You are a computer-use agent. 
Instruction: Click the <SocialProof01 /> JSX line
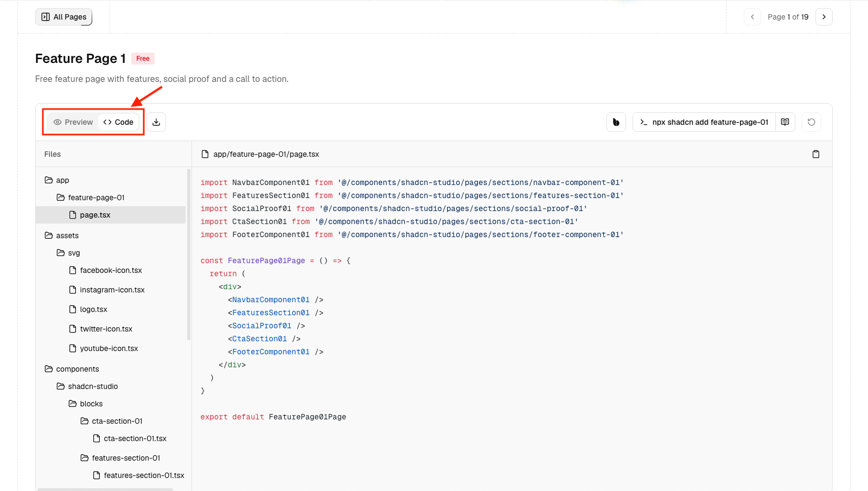(x=266, y=326)
